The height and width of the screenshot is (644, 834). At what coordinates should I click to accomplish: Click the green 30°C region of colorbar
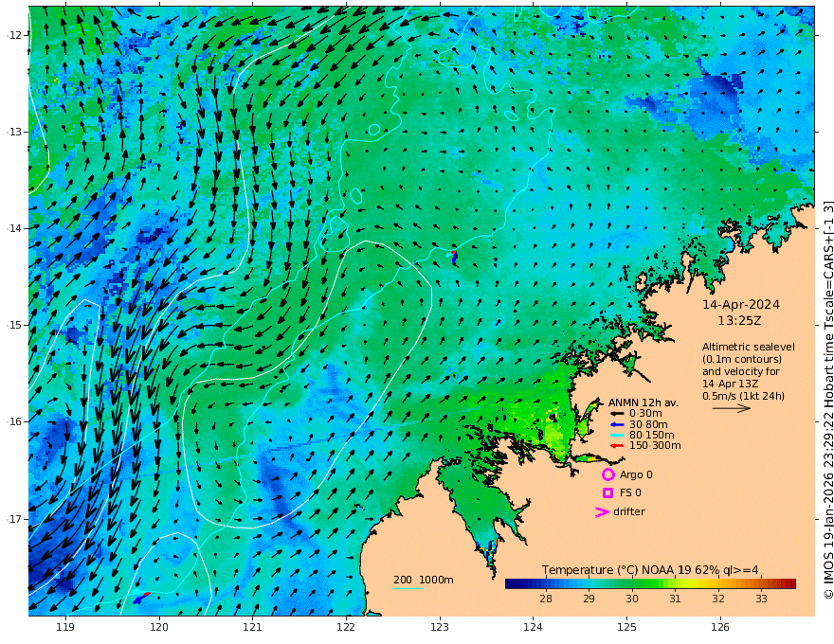632,583
